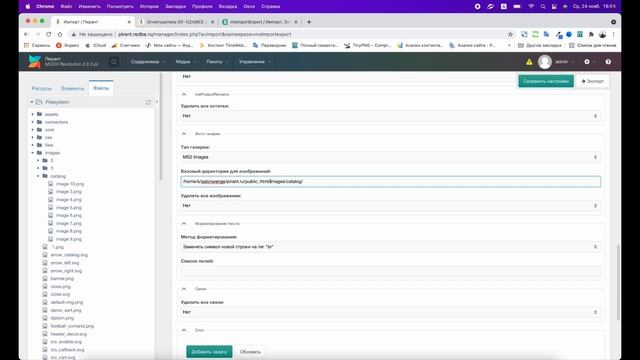
Task: Expand the connectors folder arrow
Action: [x=33, y=122]
